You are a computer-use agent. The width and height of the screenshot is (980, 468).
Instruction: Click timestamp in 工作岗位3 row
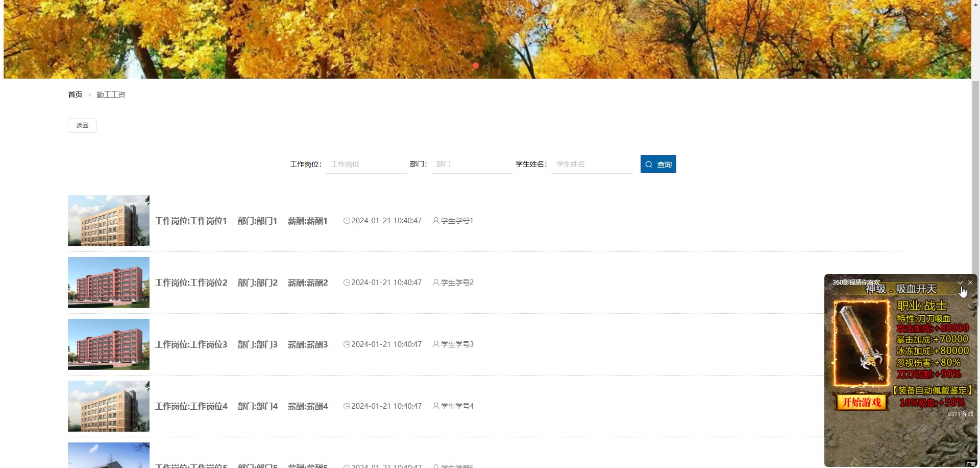(386, 344)
